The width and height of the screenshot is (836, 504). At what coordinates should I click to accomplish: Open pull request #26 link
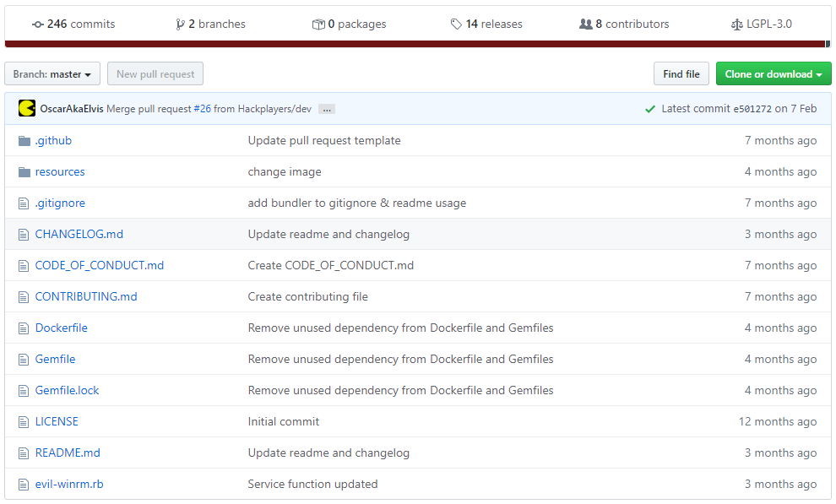202,109
